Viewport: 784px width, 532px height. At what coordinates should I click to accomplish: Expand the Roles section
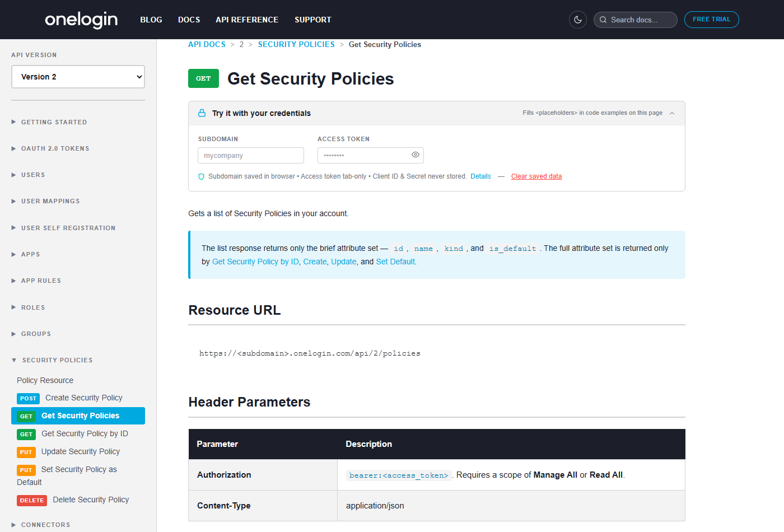(28, 307)
